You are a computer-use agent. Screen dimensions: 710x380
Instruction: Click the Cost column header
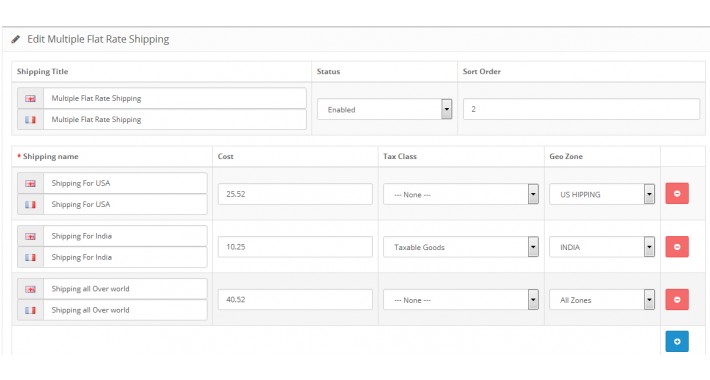coord(225,156)
